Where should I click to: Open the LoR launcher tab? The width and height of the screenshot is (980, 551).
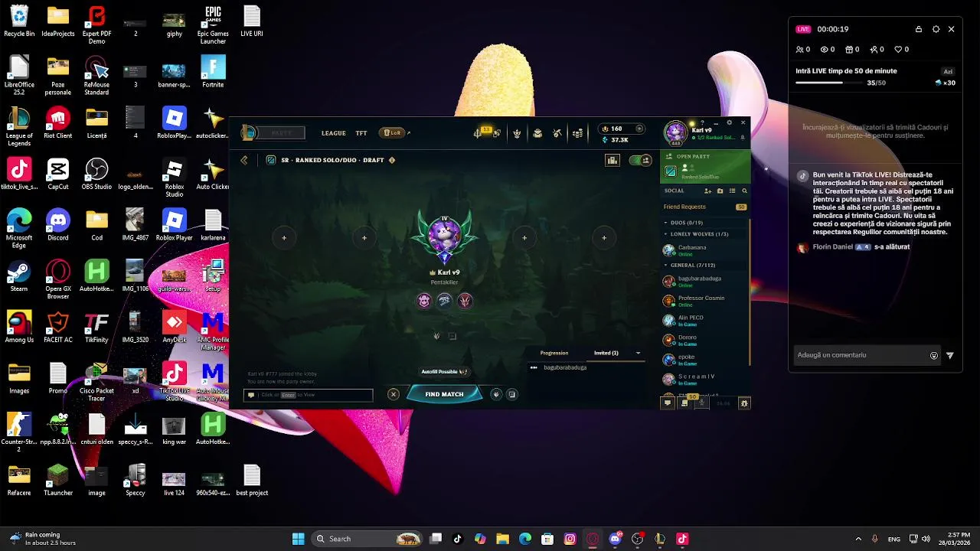pyautogui.click(x=391, y=133)
